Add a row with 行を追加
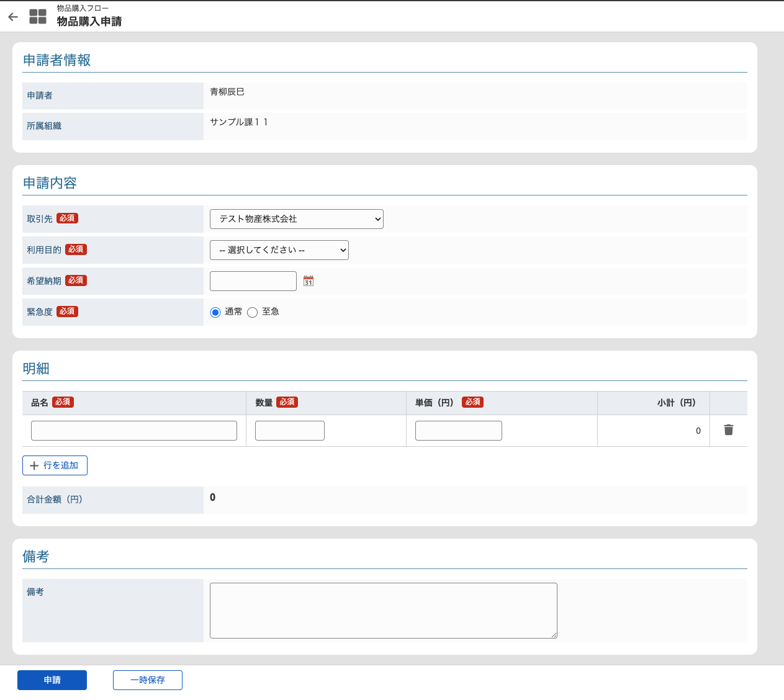 55,465
